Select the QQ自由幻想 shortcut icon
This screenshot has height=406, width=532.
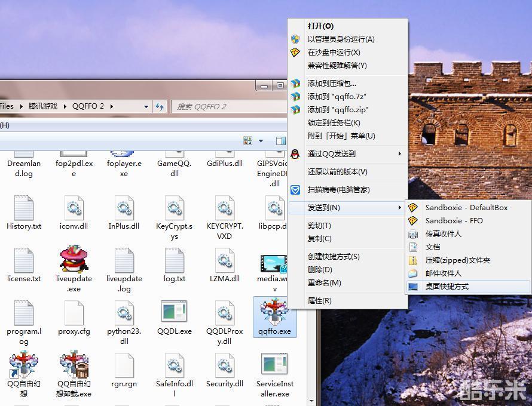coord(23,364)
